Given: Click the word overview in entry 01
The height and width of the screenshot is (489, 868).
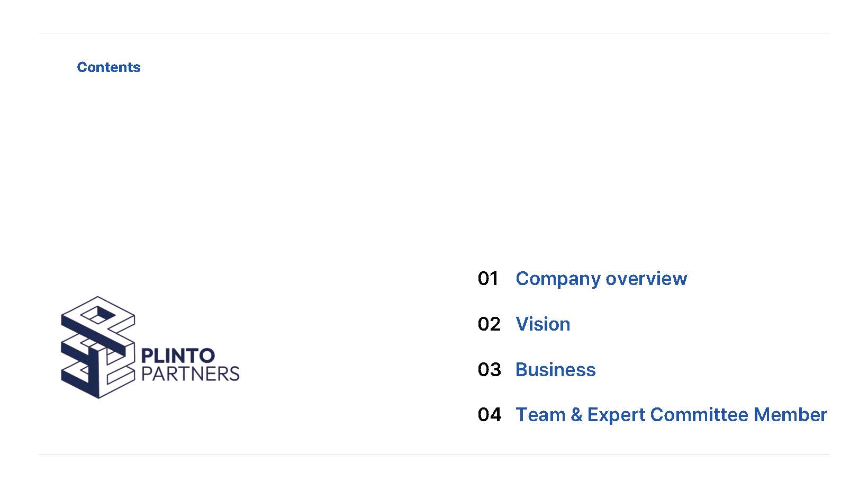Looking at the screenshot, I should tap(646, 279).
